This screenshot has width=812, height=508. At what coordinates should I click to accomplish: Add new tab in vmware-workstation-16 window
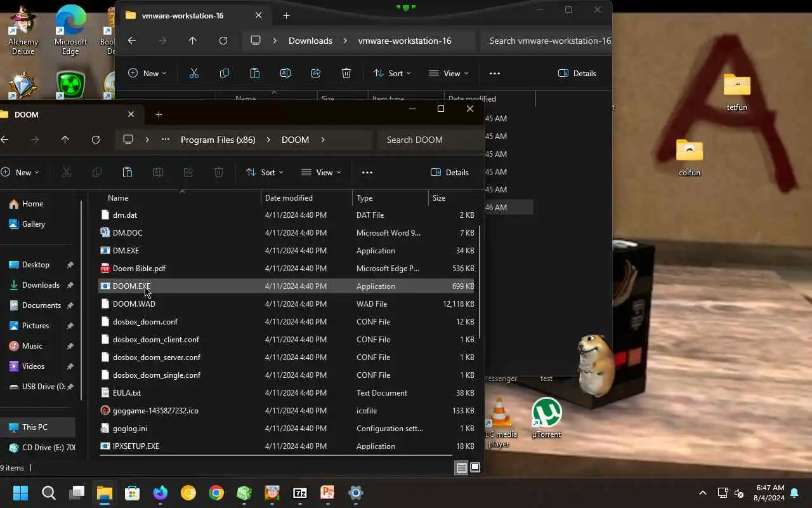[x=287, y=15]
